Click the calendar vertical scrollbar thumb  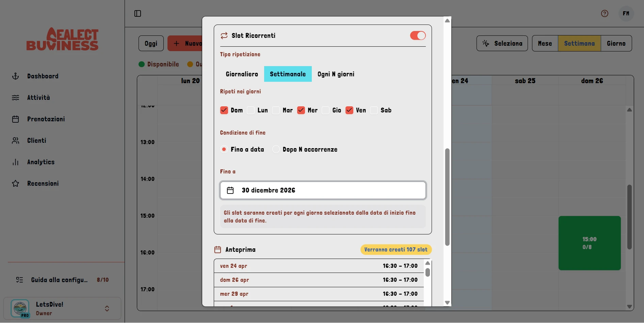(629, 217)
